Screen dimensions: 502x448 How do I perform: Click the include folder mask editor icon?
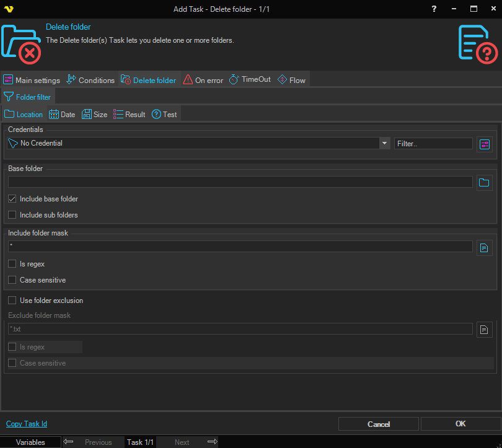click(x=485, y=248)
